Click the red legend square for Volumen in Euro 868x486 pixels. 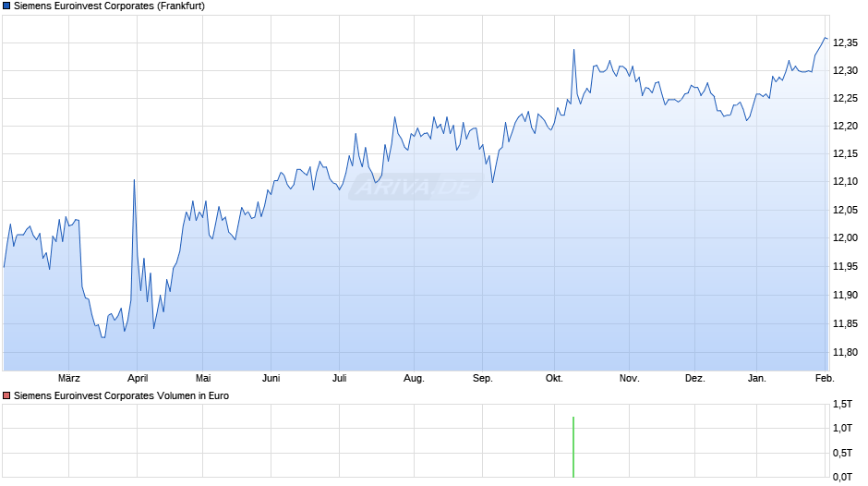6,395
